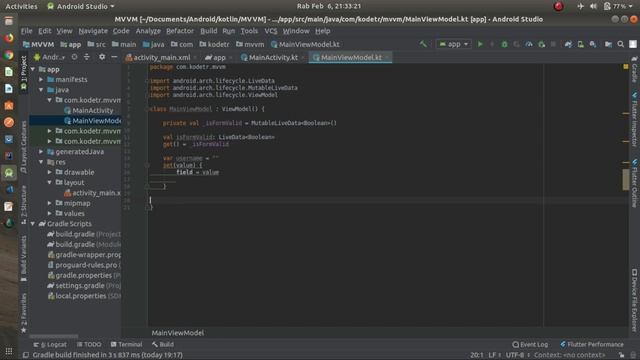
Task: Open the Event Log
Action: [530, 344]
